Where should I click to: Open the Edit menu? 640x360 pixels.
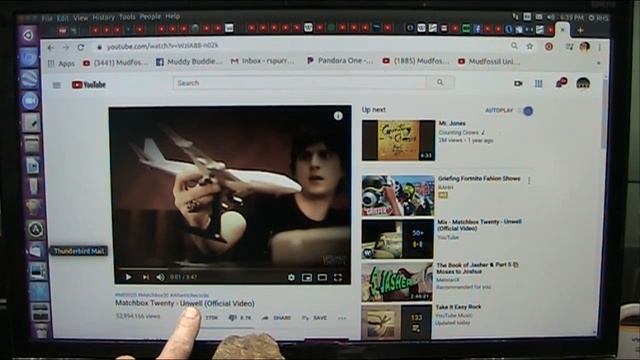(62, 18)
